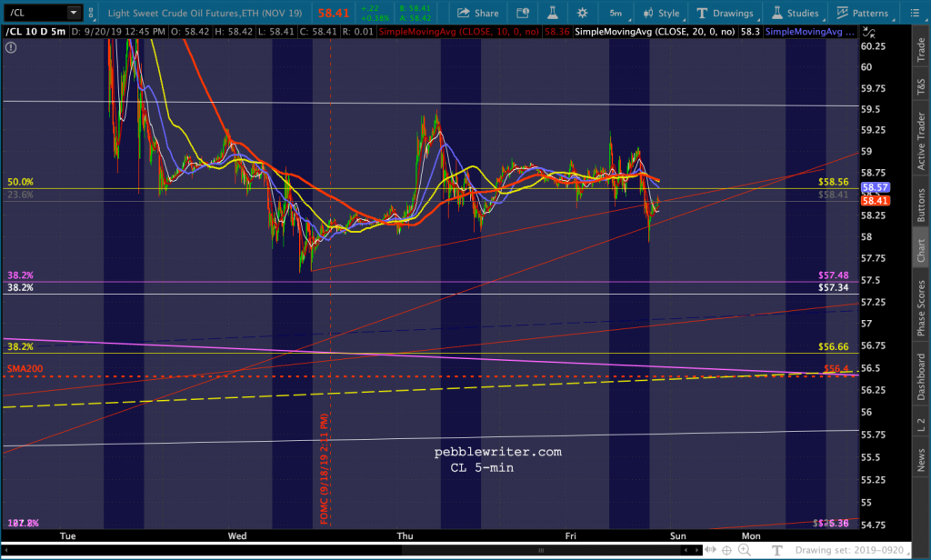Click the collapse chart header icon

click(868, 32)
